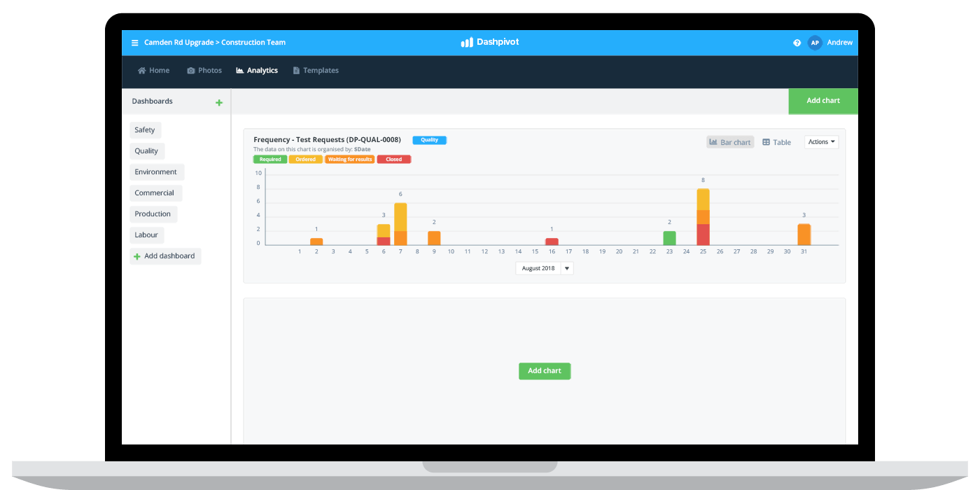Screen dimensions: 980x490
Task: Click the bar for day 31
Action: [x=804, y=234]
